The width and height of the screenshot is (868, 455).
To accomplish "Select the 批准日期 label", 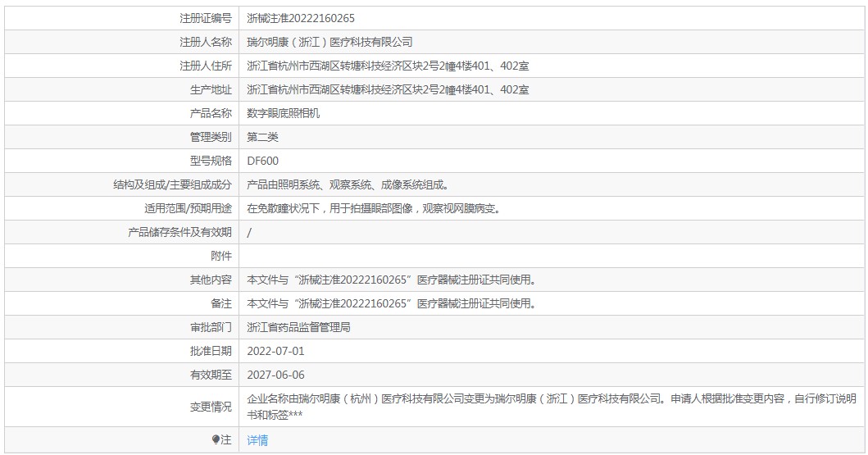I will tap(211, 352).
